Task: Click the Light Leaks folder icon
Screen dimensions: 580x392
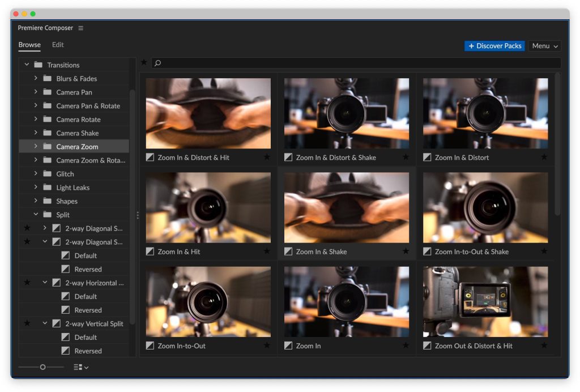Action: [47, 188]
